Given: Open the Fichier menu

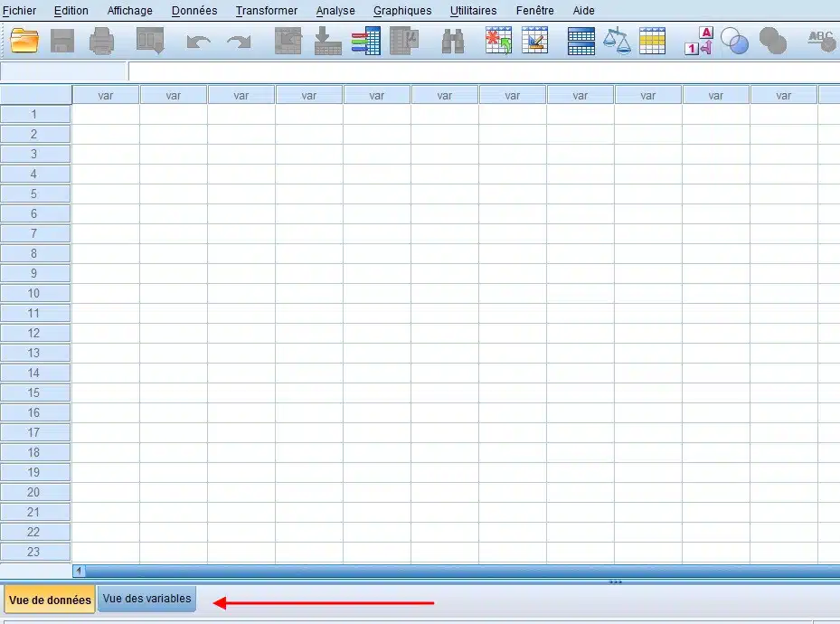Looking at the screenshot, I should (19, 11).
